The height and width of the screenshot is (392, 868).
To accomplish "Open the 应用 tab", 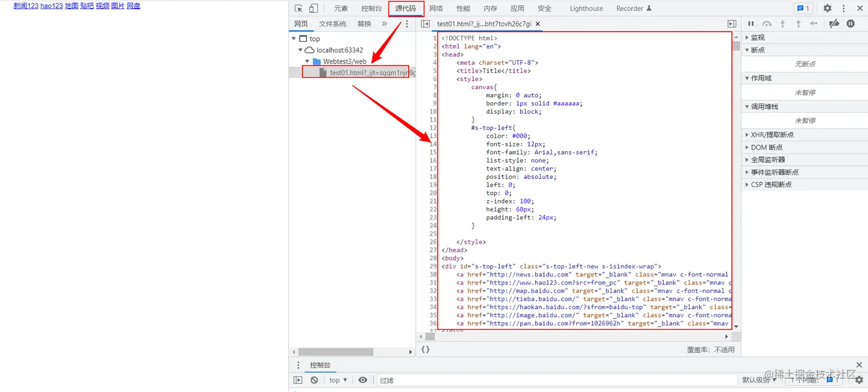I will [517, 9].
